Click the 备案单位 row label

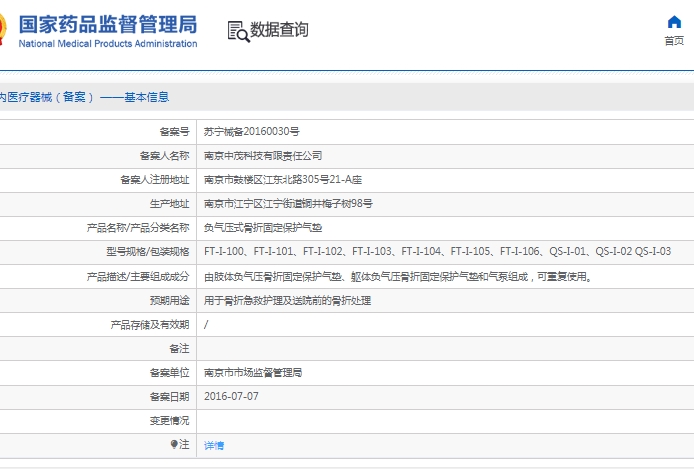[170, 373]
